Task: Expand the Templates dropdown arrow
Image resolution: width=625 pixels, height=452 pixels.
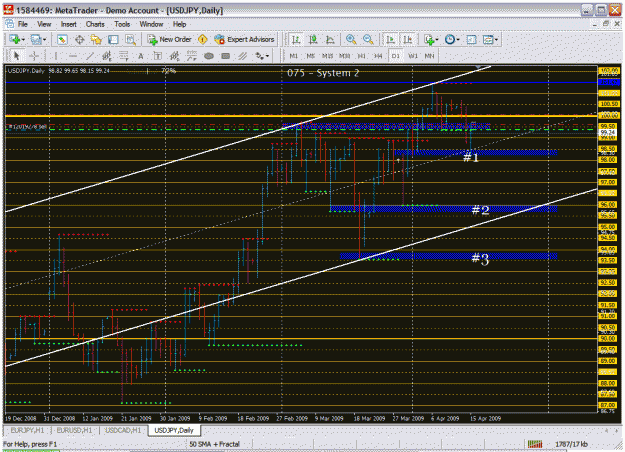Action: tap(496, 39)
